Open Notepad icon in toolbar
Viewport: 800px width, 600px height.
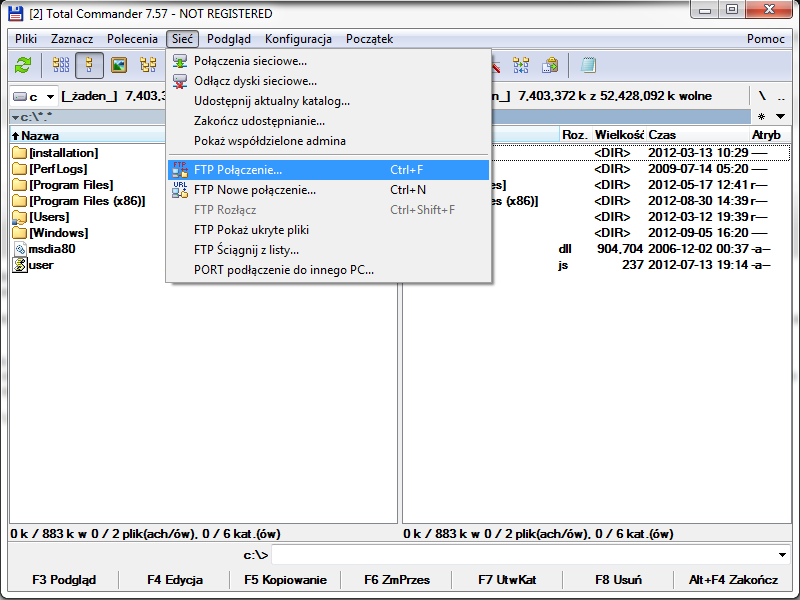coord(588,65)
